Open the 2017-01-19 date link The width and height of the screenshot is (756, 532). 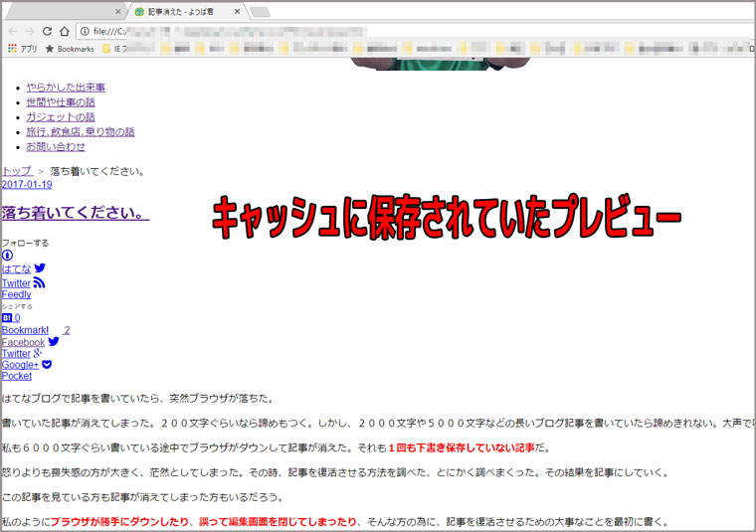[27, 185]
